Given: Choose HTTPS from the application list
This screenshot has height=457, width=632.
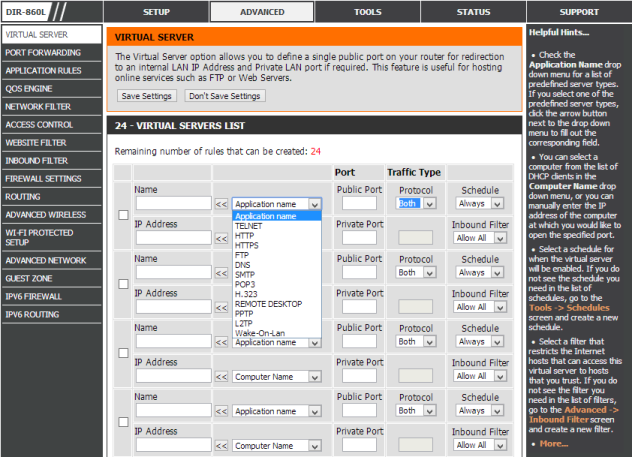Looking at the screenshot, I should [276, 245].
